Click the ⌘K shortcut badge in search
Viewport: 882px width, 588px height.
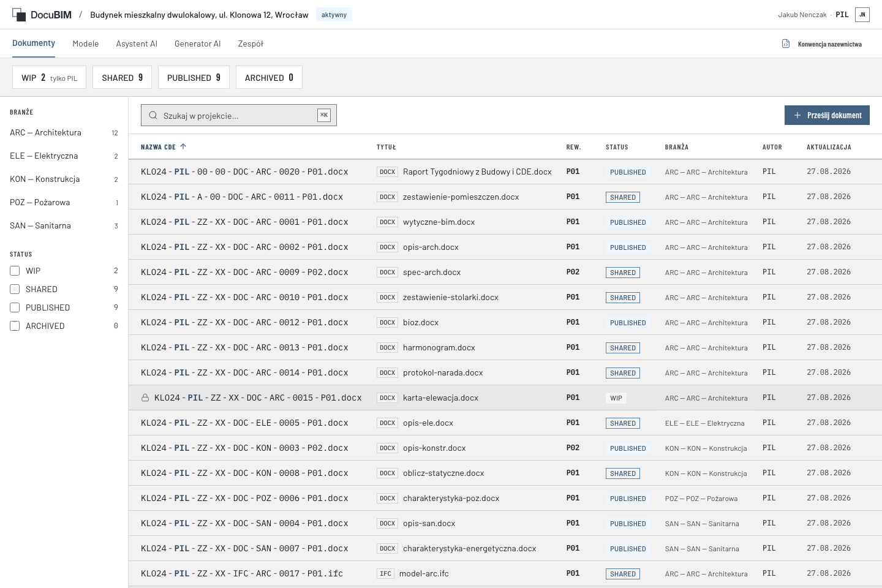324,115
